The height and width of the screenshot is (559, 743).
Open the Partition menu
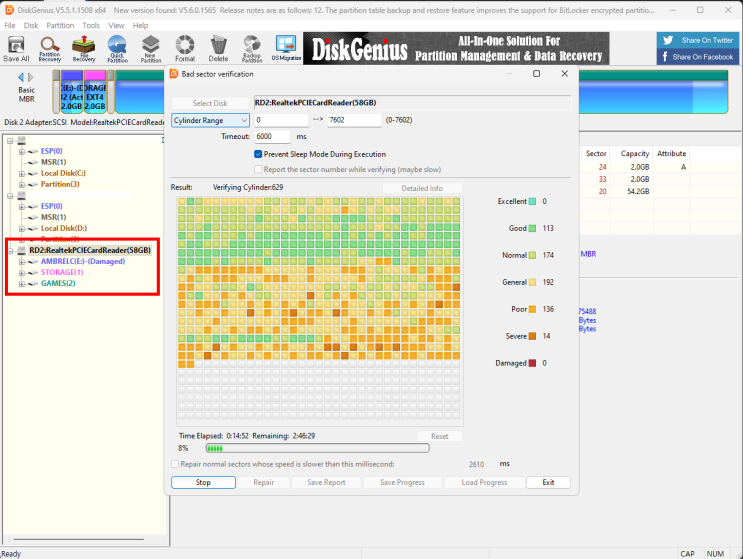pos(60,26)
